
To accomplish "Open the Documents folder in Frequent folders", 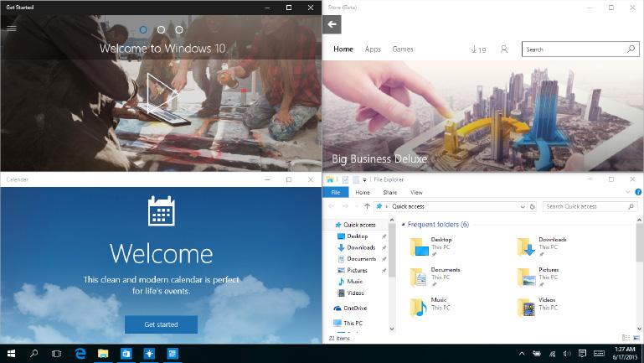I will (435, 277).
